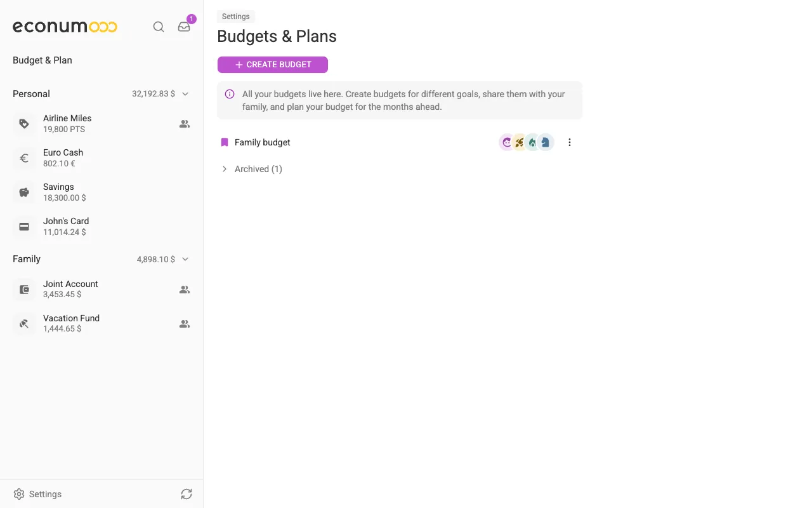
Task: Click the Airline Miles tag icon
Action: [x=24, y=124]
